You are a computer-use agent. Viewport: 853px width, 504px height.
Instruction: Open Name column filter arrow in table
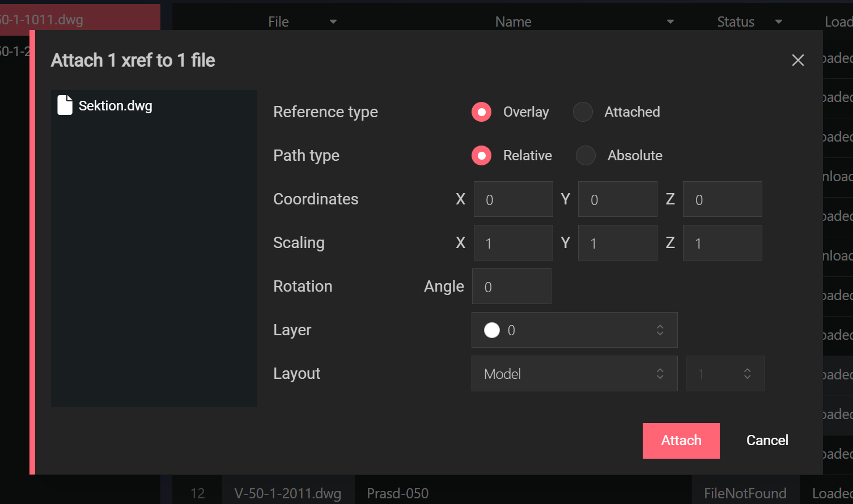coord(670,22)
